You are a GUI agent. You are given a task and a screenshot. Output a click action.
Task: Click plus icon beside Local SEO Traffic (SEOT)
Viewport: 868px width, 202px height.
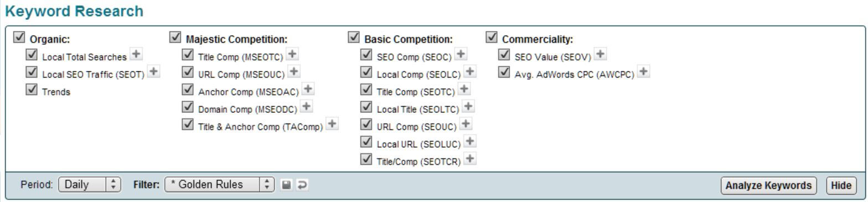point(154,71)
